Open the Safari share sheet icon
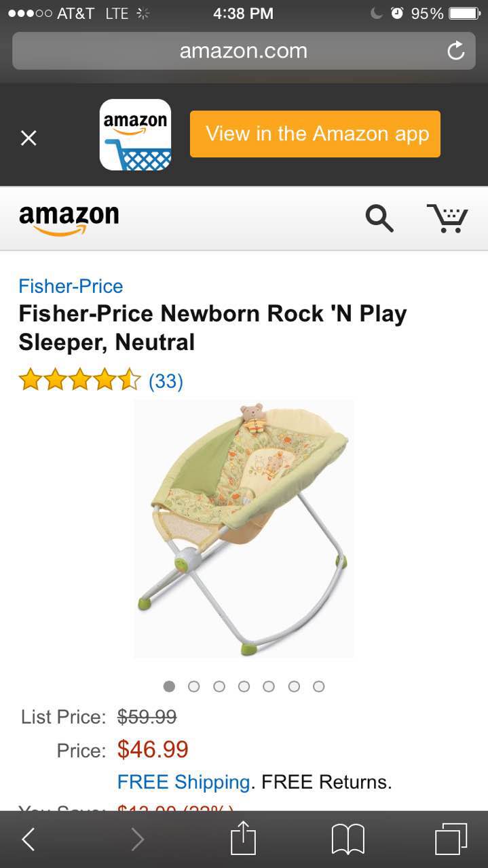The width and height of the screenshot is (488, 868). click(x=243, y=838)
